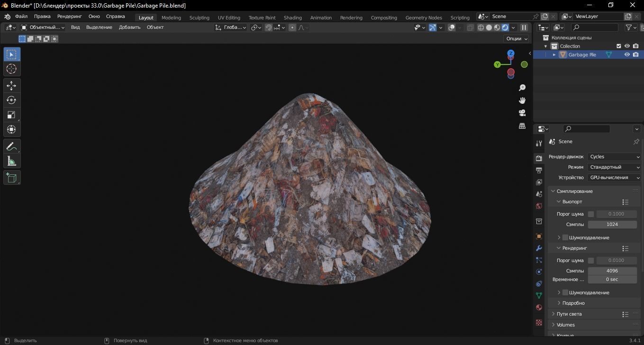Expand the Garbage Pile tree item
The image size is (644, 345).
[x=554, y=54]
